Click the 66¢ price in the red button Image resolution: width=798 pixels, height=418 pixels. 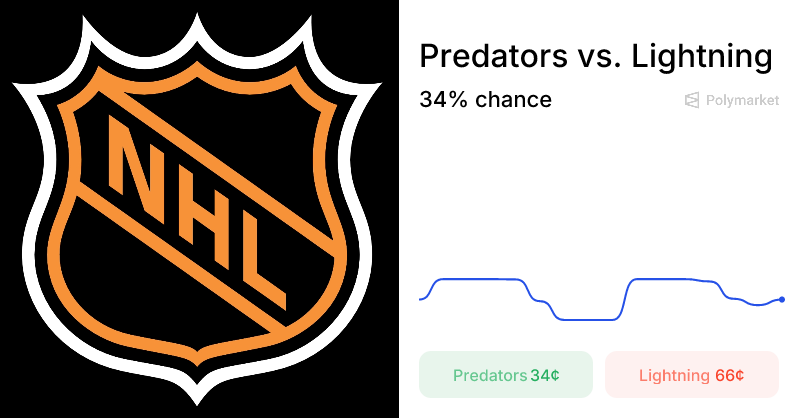pos(729,376)
